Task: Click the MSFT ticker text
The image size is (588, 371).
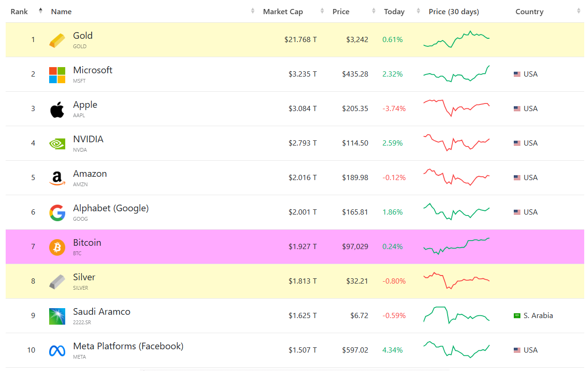Action: click(x=79, y=81)
